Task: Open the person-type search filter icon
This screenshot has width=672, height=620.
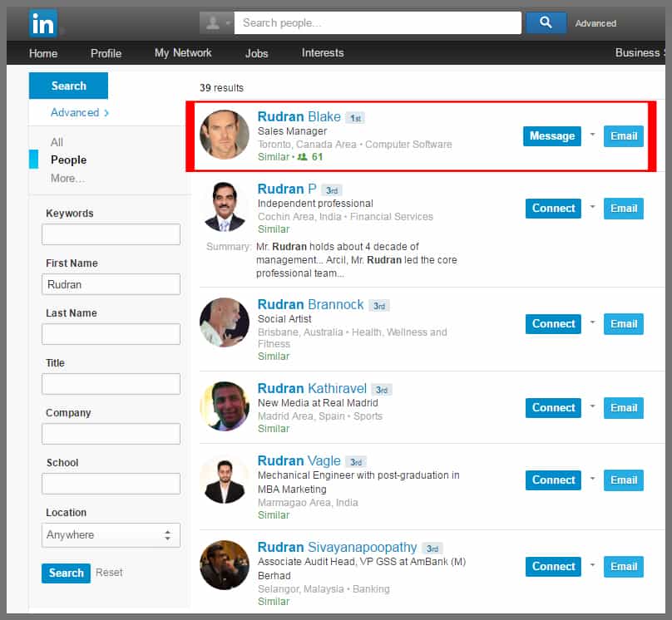Action: tap(216, 23)
